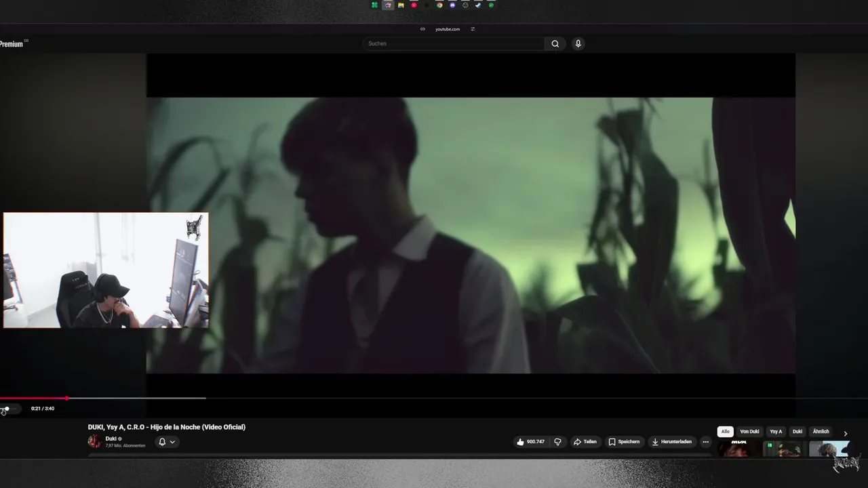Open the file explorer folder dock icon
This screenshot has height=488, width=868.
pos(401,5)
